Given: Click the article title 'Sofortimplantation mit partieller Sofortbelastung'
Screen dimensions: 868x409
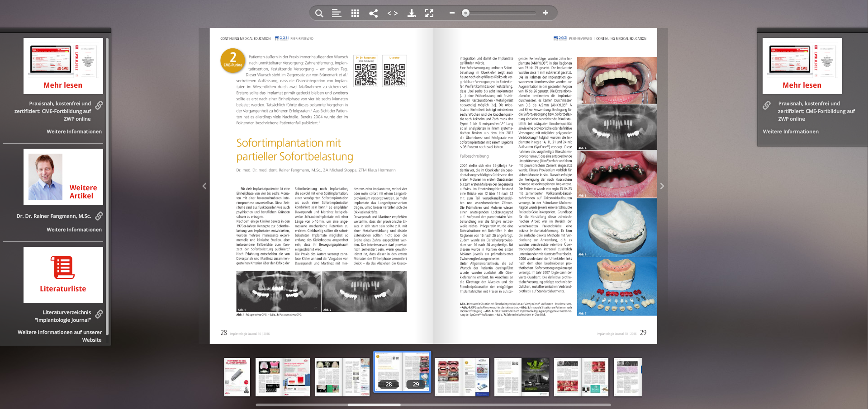Looking at the screenshot, I should [x=294, y=150].
